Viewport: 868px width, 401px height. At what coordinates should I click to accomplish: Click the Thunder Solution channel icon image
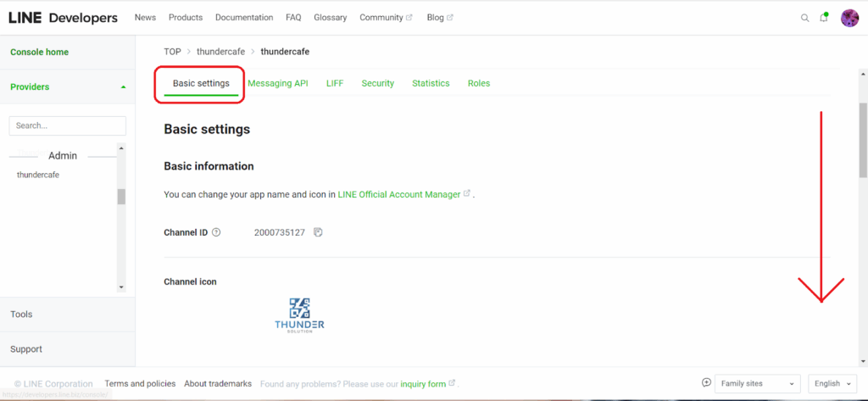tap(299, 315)
